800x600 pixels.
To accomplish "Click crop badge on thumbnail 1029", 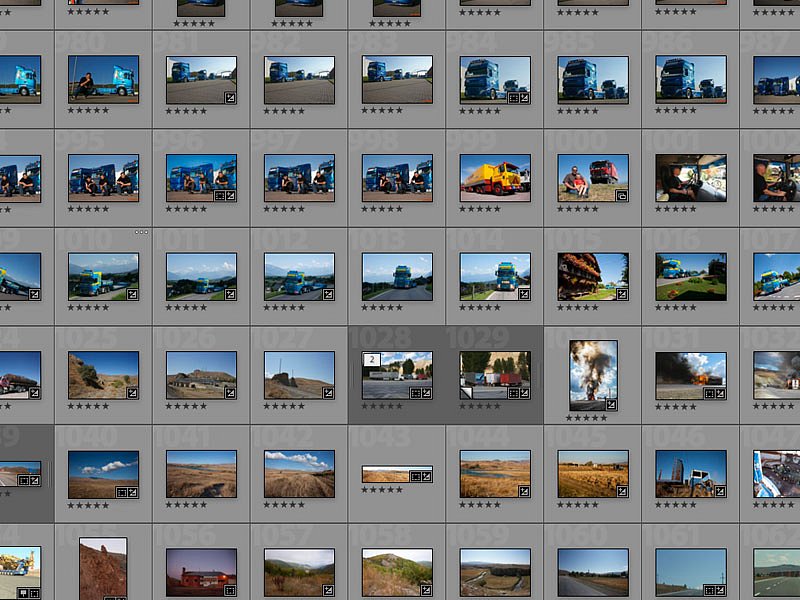I will point(514,393).
